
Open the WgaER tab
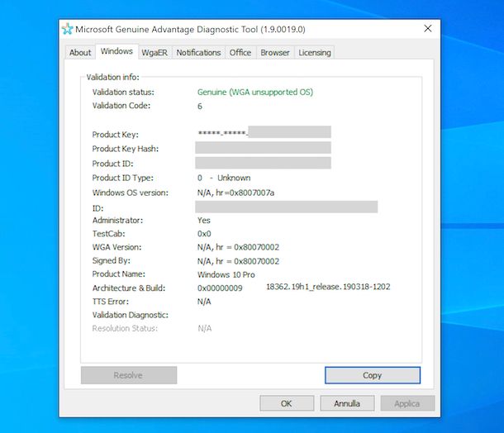coord(155,52)
